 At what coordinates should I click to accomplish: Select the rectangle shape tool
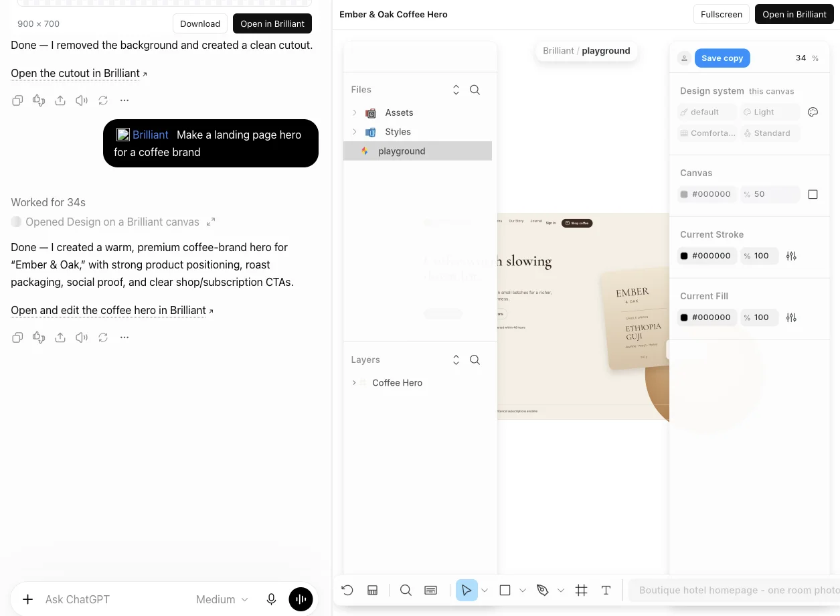click(x=505, y=590)
